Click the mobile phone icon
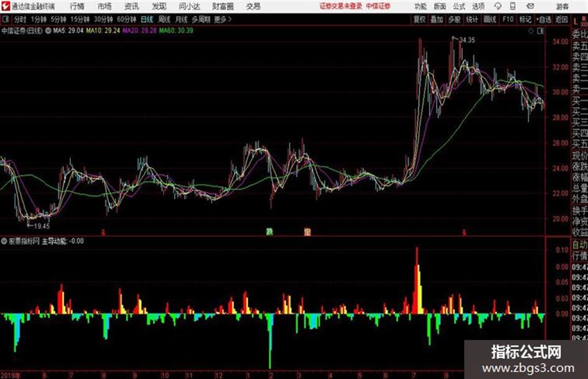This screenshot has height=379, width=588. pos(513,6)
